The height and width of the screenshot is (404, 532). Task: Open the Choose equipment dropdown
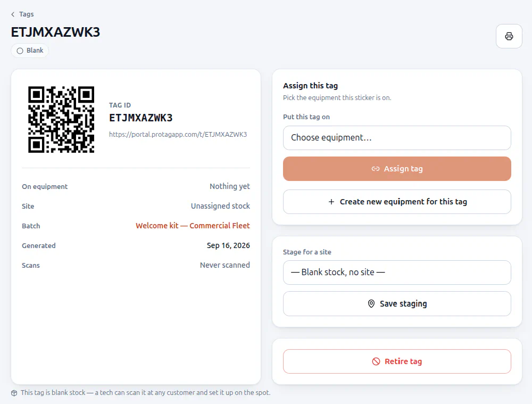coord(397,138)
